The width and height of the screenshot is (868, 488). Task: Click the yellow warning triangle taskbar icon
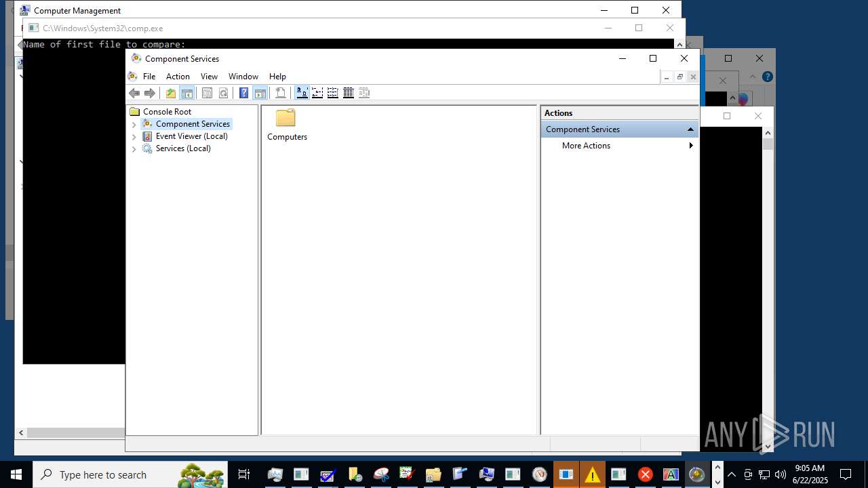[x=592, y=474]
